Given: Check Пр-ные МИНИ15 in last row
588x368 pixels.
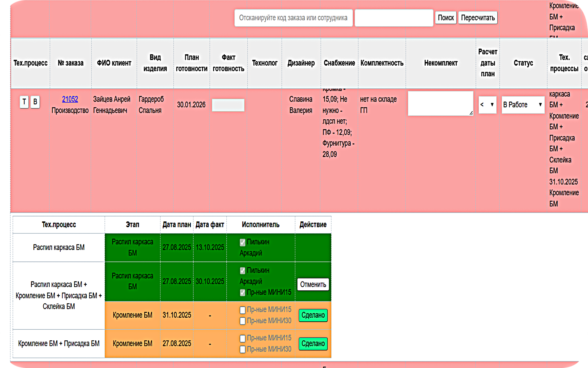Looking at the screenshot, I should coord(243,338).
